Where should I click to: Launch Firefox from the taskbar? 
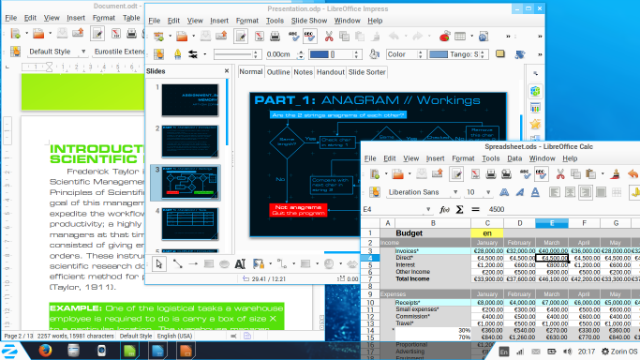45,351
